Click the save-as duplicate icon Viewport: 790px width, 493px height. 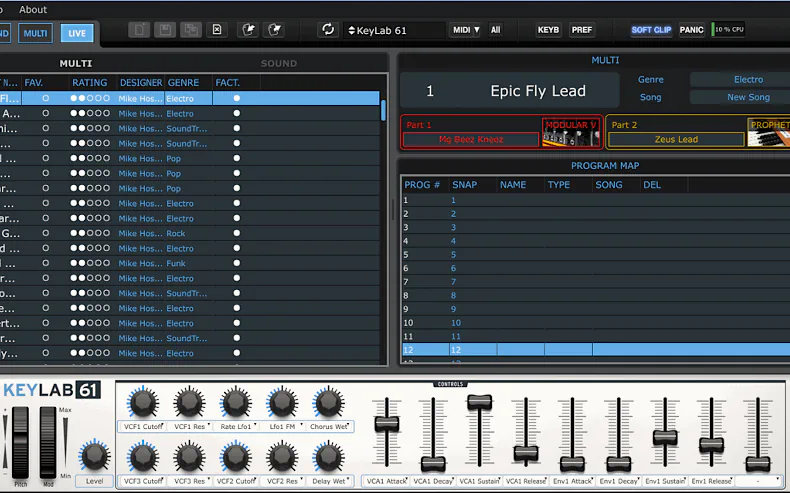pyautogui.click(x=191, y=30)
